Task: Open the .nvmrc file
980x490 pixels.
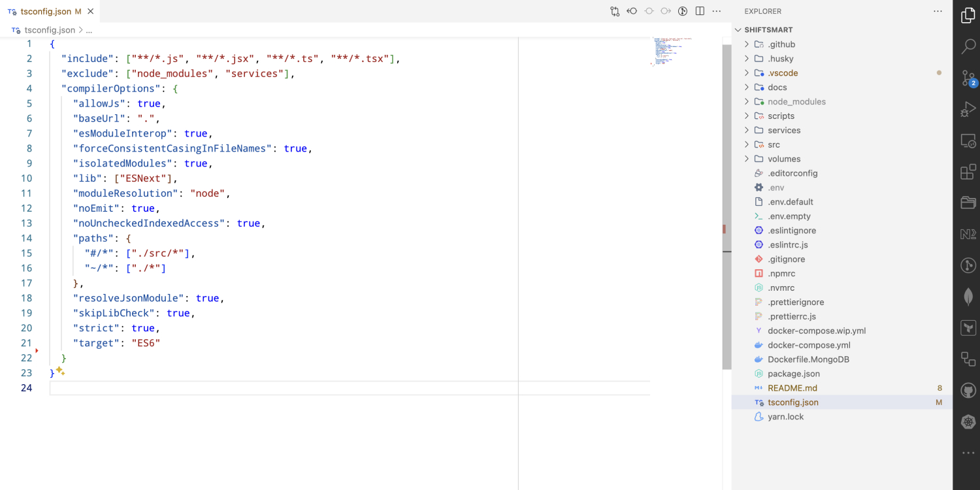Action: tap(842, 288)
